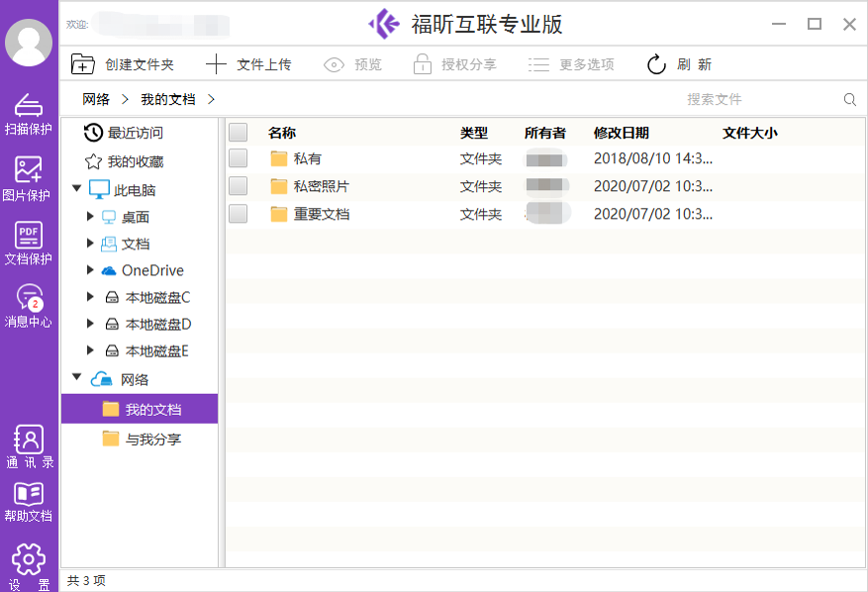Viewport: 868px width, 592px height.
Task: Click the OneDrive cloud icon
Action: point(109,271)
